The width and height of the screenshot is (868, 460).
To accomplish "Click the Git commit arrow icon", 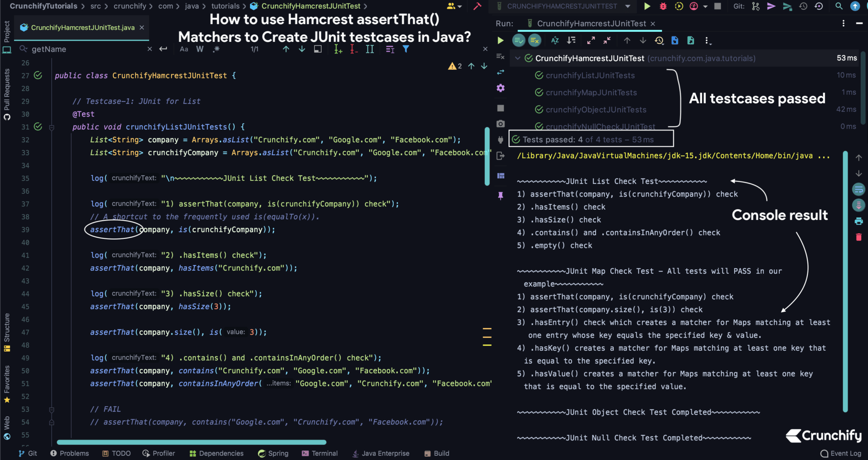I will [771, 6].
